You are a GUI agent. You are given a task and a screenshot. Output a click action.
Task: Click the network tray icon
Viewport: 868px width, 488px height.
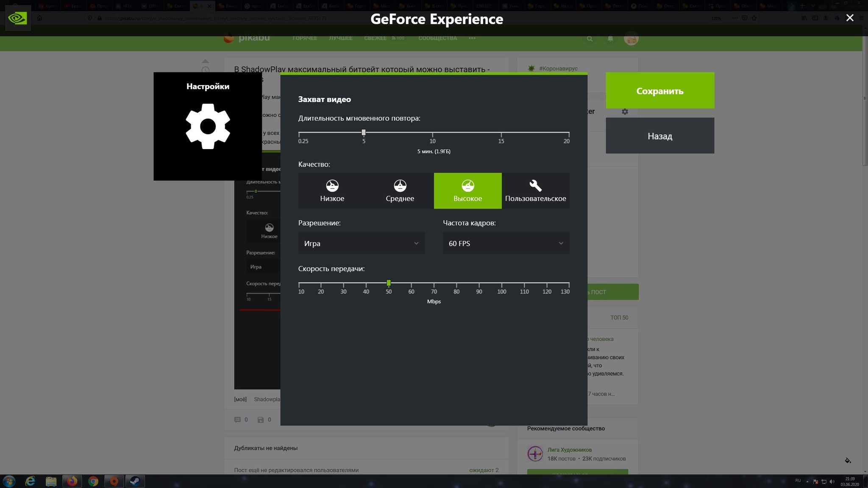tap(824, 482)
